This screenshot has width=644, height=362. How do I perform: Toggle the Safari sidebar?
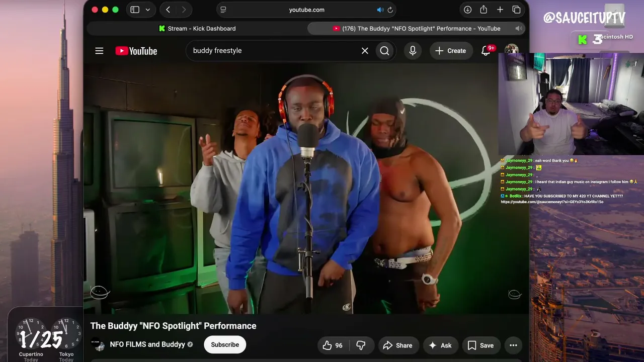tap(135, 10)
